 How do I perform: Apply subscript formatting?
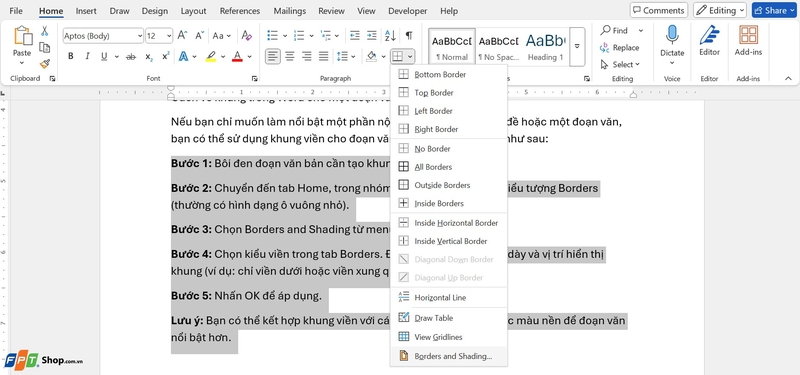pos(148,57)
